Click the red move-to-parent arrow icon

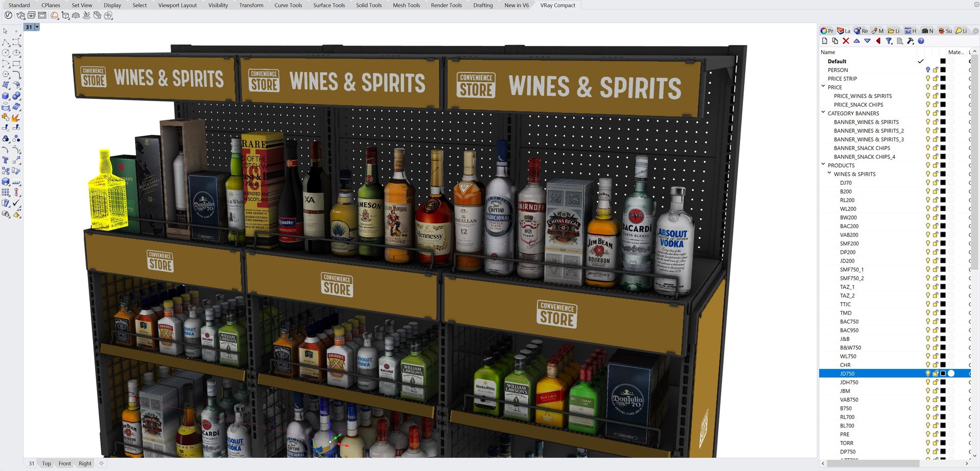click(878, 41)
